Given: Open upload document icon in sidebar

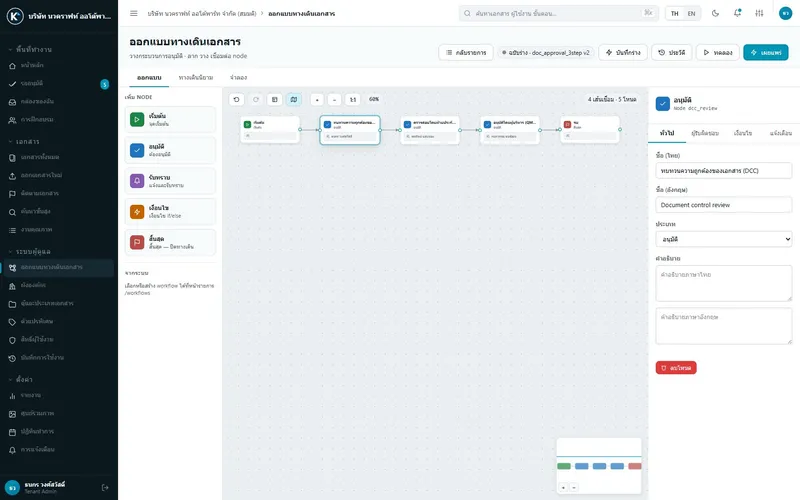Looking at the screenshot, I should tap(12, 176).
